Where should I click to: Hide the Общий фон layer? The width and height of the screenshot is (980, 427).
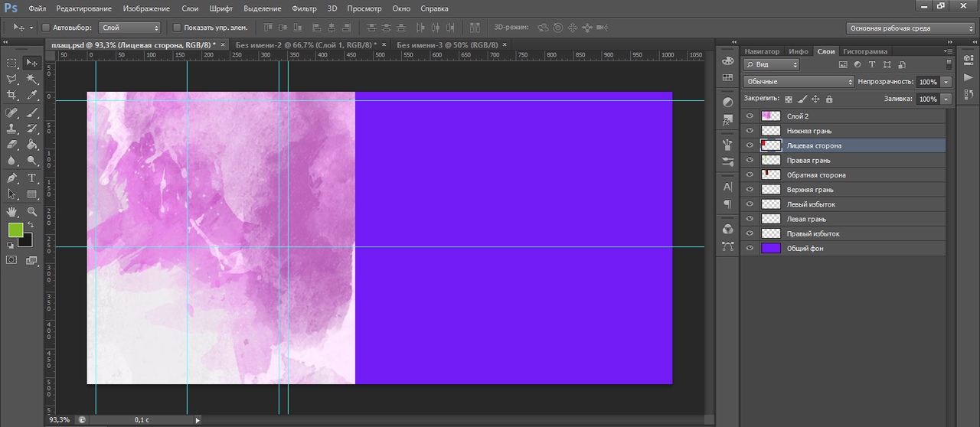coord(750,249)
